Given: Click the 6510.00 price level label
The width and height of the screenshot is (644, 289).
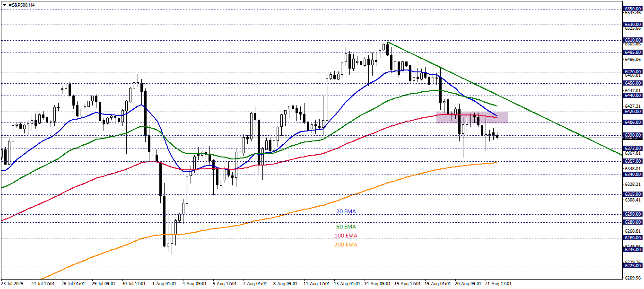Looking at the screenshot, I should pyautogui.click(x=633, y=40).
